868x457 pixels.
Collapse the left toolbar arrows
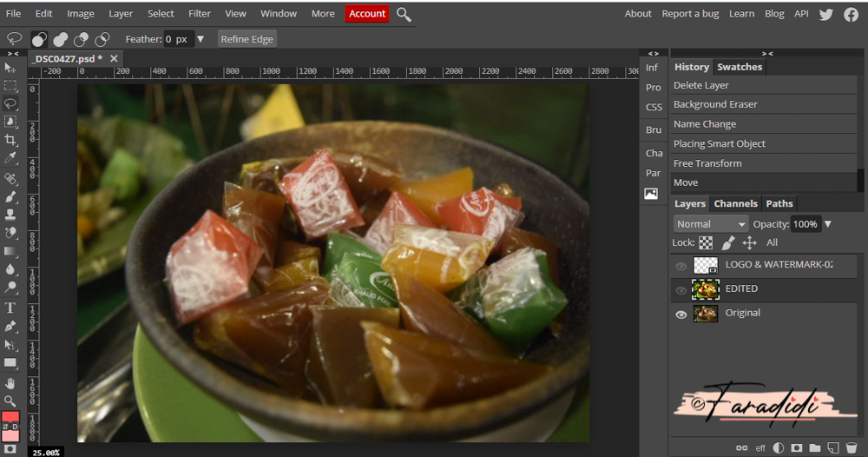click(13, 54)
